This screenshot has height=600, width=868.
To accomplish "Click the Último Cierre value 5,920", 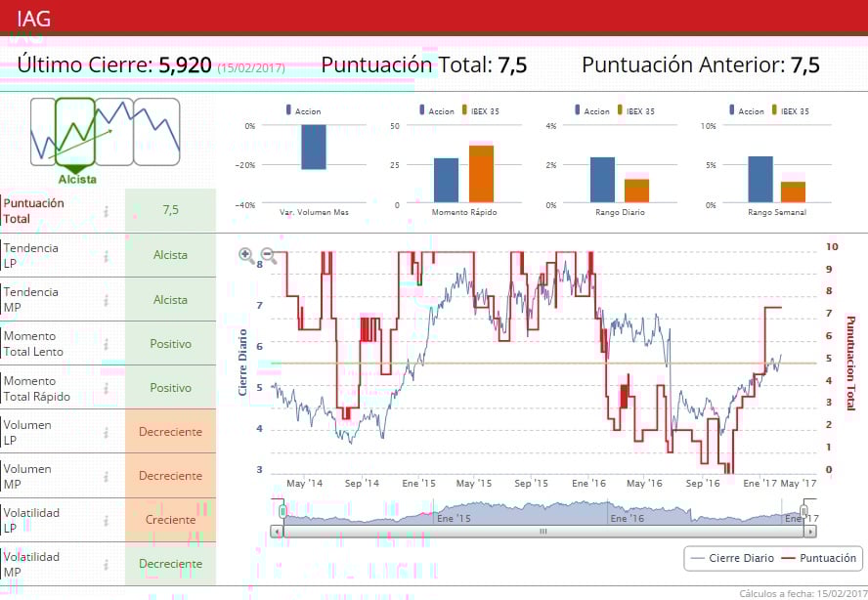I will pos(186,65).
